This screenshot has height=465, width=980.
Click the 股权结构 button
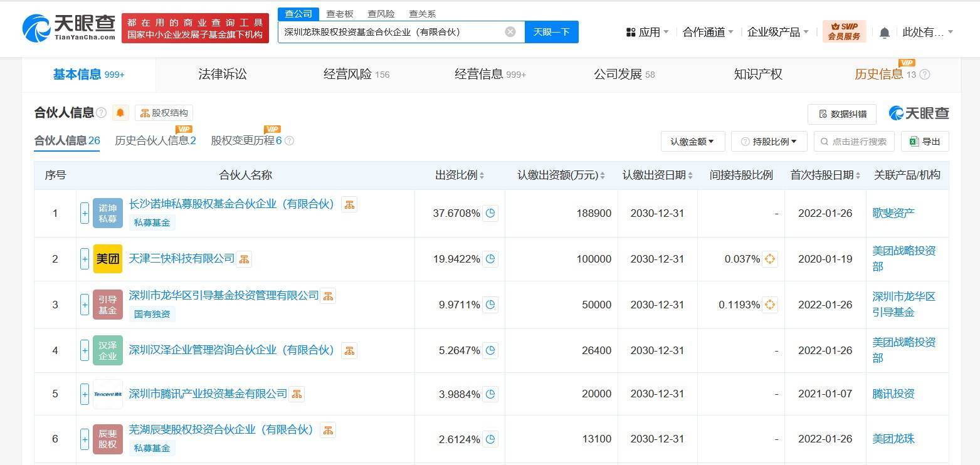[x=164, y=113]
